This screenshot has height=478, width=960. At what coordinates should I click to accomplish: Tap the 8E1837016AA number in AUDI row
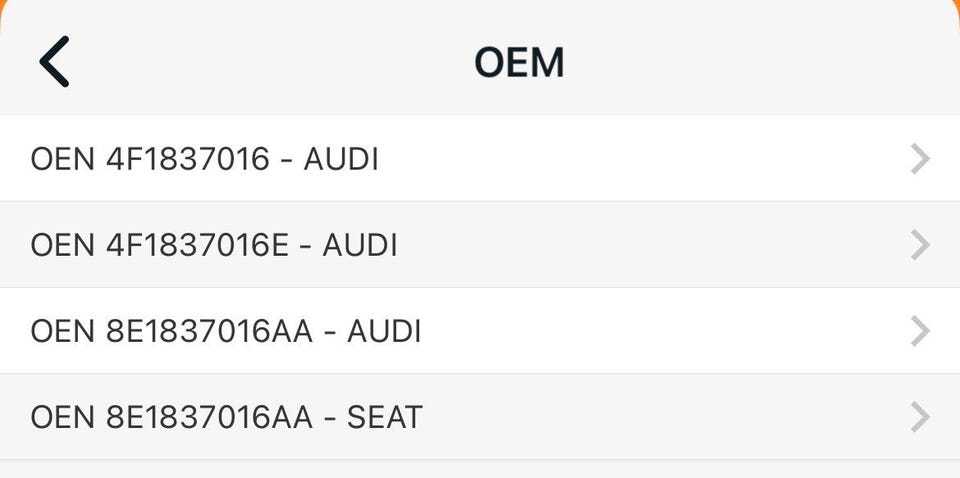pyautogui.click(x=209, y=331)
